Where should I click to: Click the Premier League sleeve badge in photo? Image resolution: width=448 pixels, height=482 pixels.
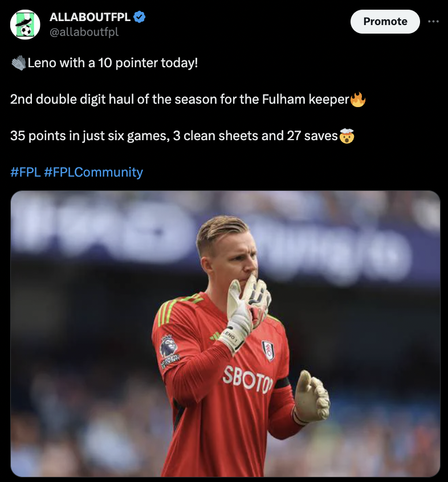tap(169, 346)
